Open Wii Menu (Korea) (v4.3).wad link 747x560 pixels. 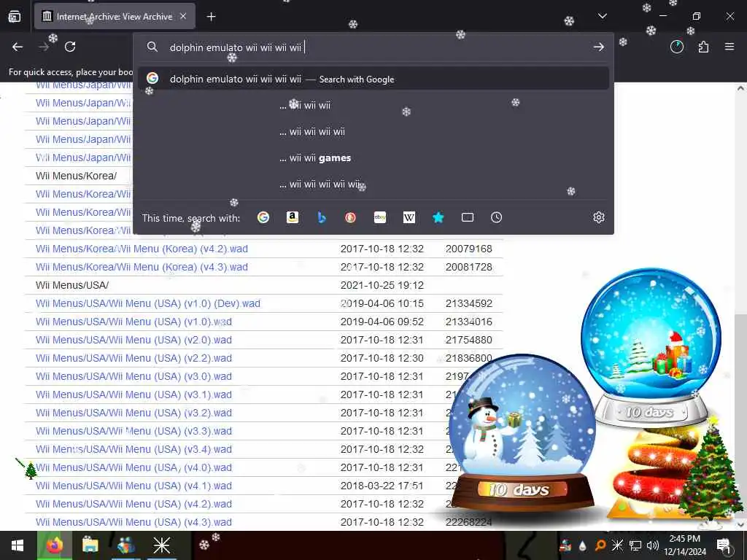(x=142, y=267)
